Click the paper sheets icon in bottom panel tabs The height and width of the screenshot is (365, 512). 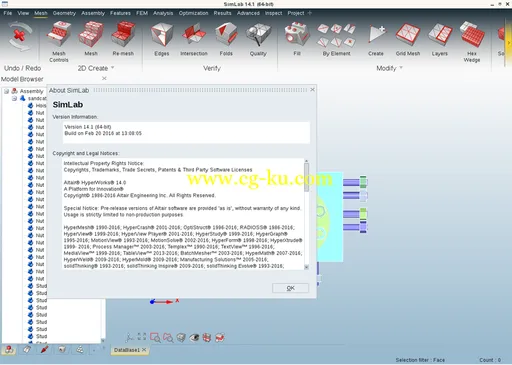pyautogui.click(x=27, y=350)
